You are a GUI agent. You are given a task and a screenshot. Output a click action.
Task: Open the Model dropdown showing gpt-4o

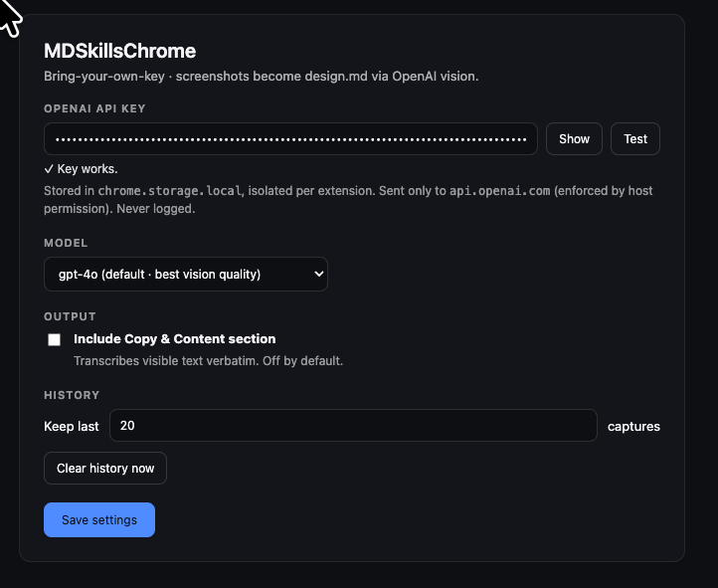coord(185,274)
